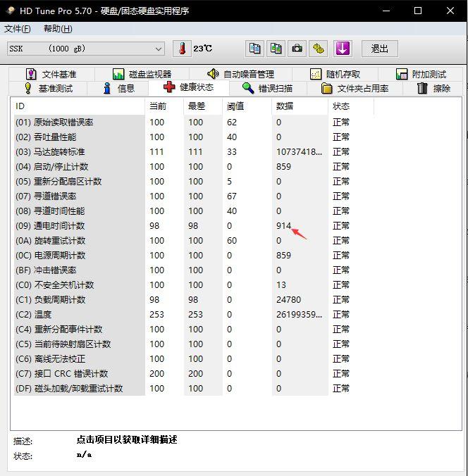Viewport: 468px width, 476px height.
Task: Switch to the 基准测试 tab
Action: point(48,88)
